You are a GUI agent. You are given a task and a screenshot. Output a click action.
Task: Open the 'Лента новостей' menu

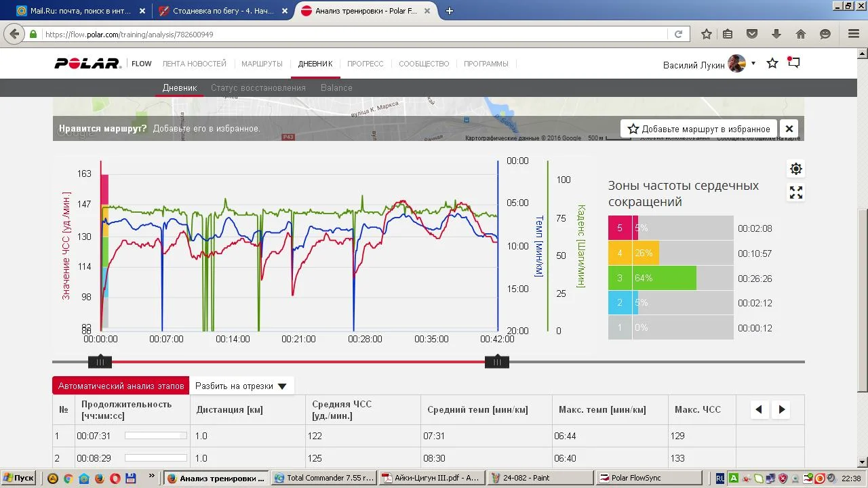195,64
